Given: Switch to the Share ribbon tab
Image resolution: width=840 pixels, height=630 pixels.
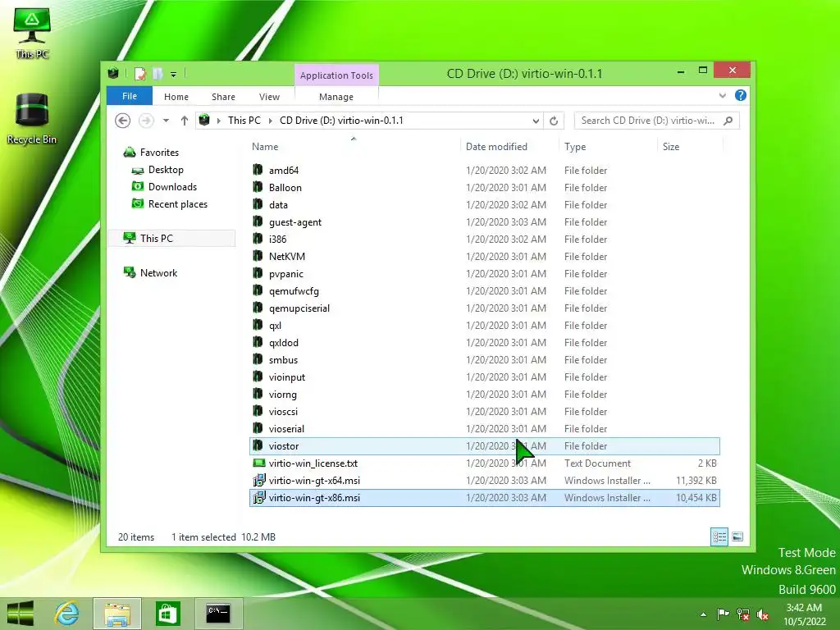Looking at the screenshot, I should click(223, 97).
